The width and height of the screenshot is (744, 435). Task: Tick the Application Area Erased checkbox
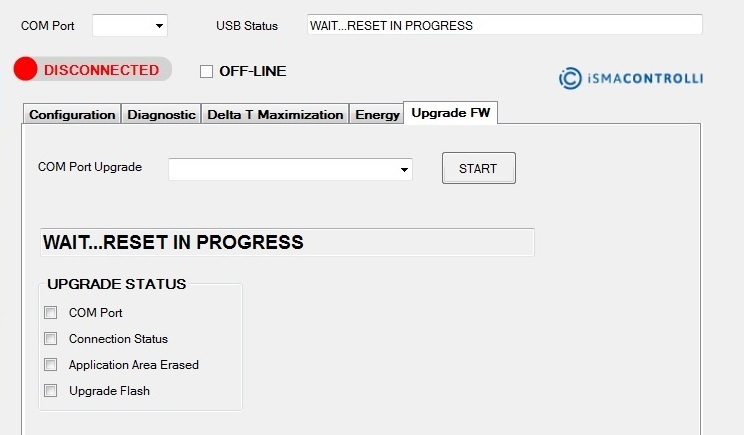[51, 365]
